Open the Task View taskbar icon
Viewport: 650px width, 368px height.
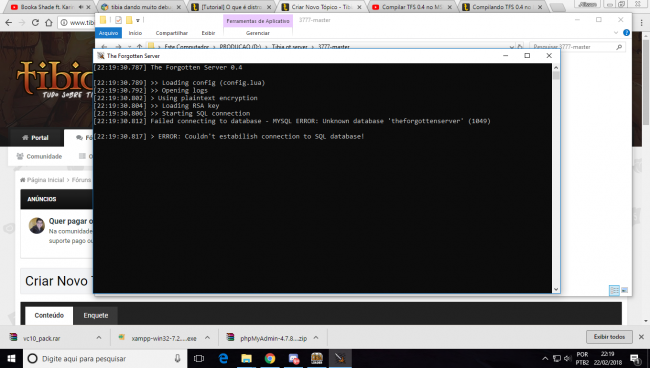199,358
